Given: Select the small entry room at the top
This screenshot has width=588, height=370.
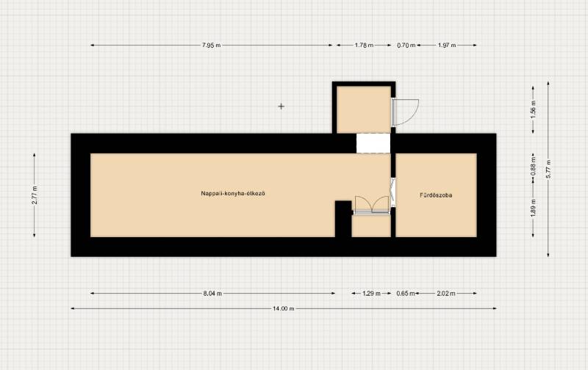Looking at the screenshot, I should pyautogui.click(x=362, y=109).
